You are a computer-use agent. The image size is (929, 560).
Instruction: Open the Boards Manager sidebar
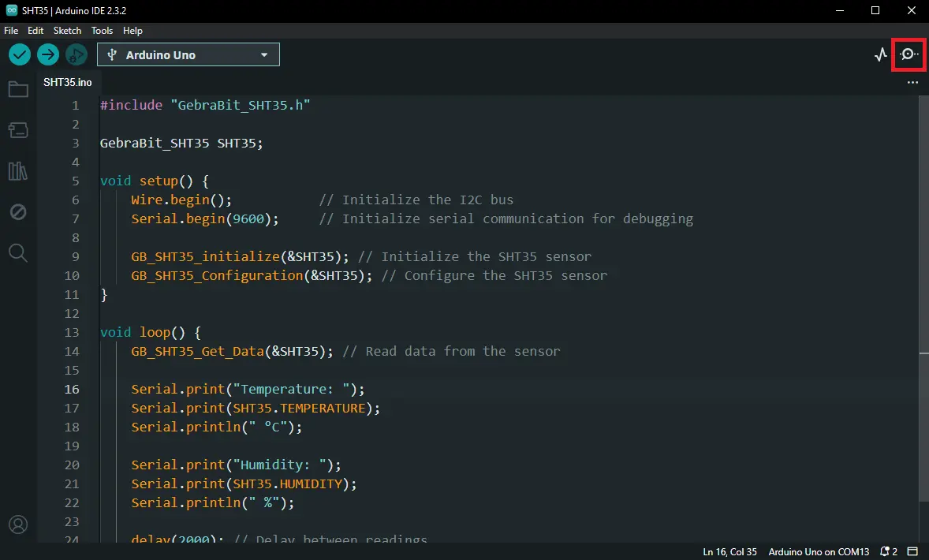(18, 130)
